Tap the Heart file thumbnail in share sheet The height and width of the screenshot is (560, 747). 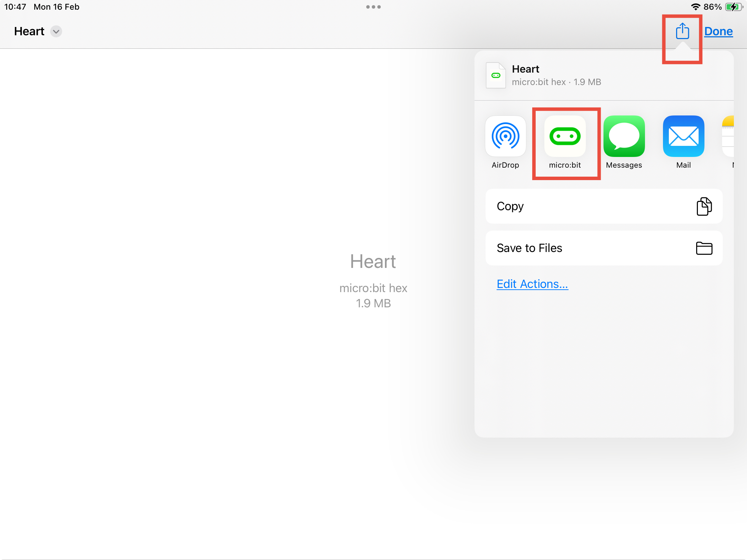(x=496, y=75)
